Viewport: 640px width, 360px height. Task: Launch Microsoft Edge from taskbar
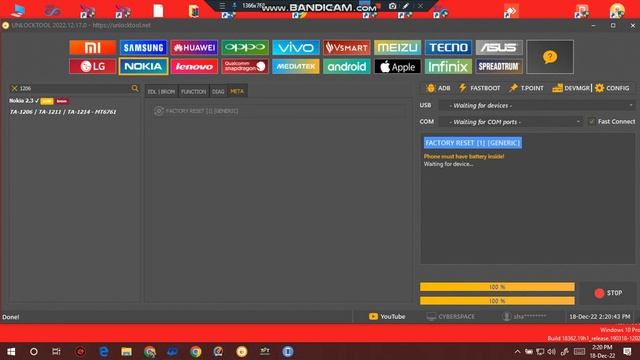pos(104,351)
